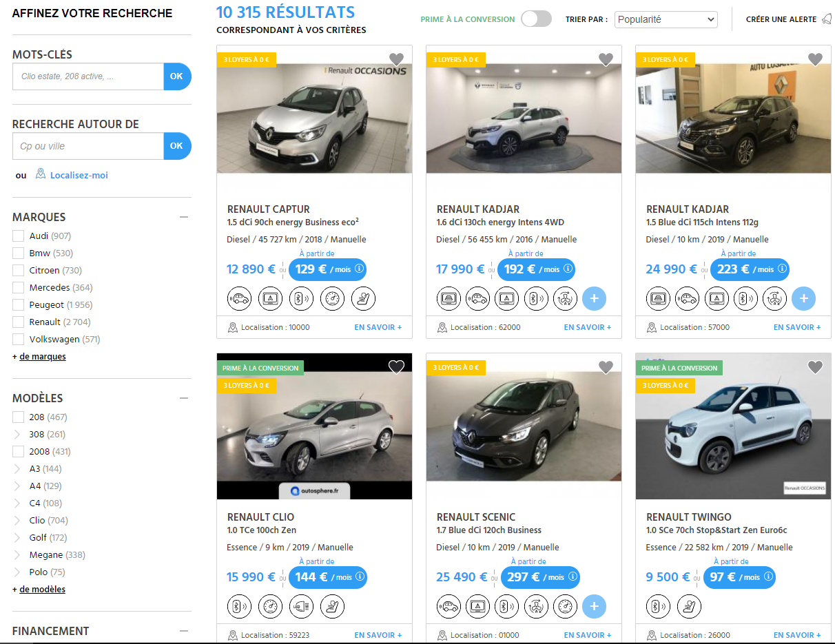This screenshot has height=644, width=835.
Task: Click the parking sensor icon on Captur card
Action: pos(240,299)
